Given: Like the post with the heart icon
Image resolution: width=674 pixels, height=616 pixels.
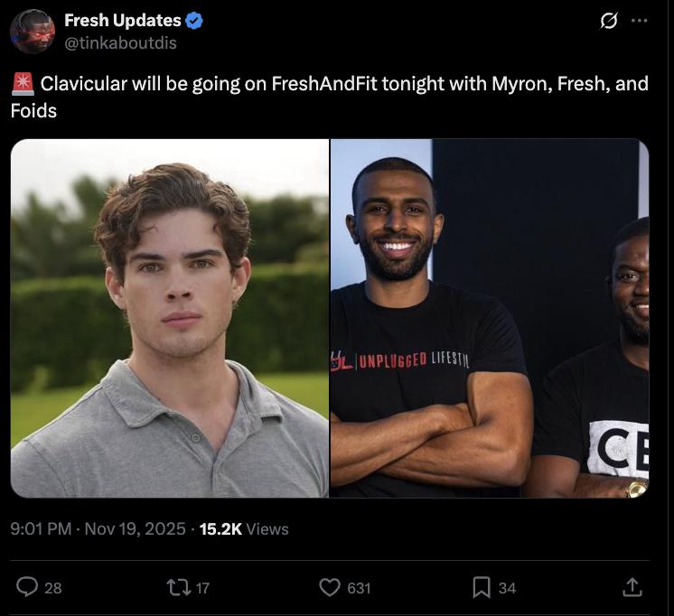Looking at the screenshot, I should coord(330,588).
